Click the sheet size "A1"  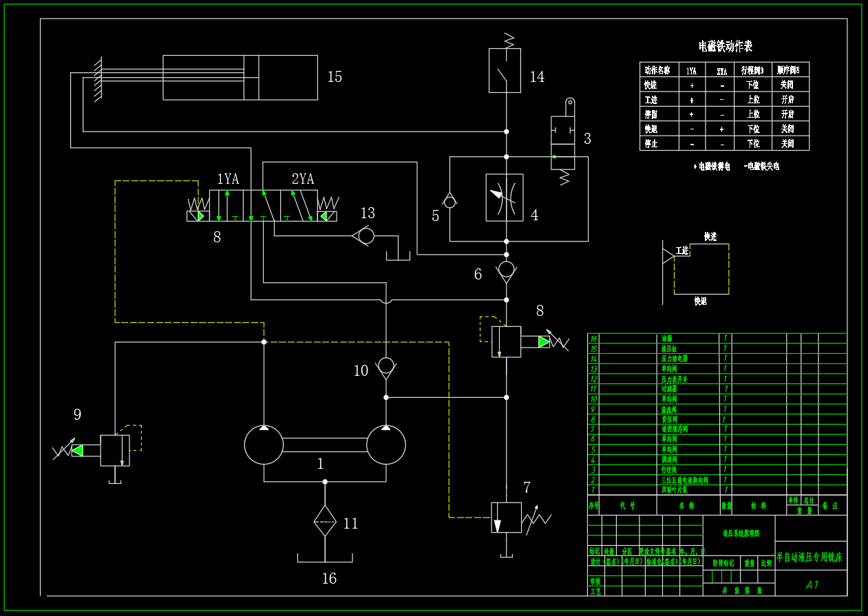[812, 584]
